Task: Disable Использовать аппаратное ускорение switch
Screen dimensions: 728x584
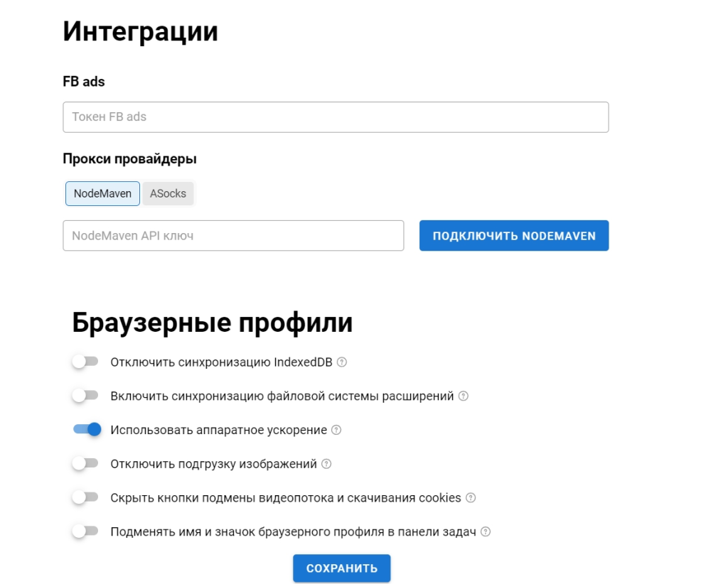Action: click(x=87, y=430)
